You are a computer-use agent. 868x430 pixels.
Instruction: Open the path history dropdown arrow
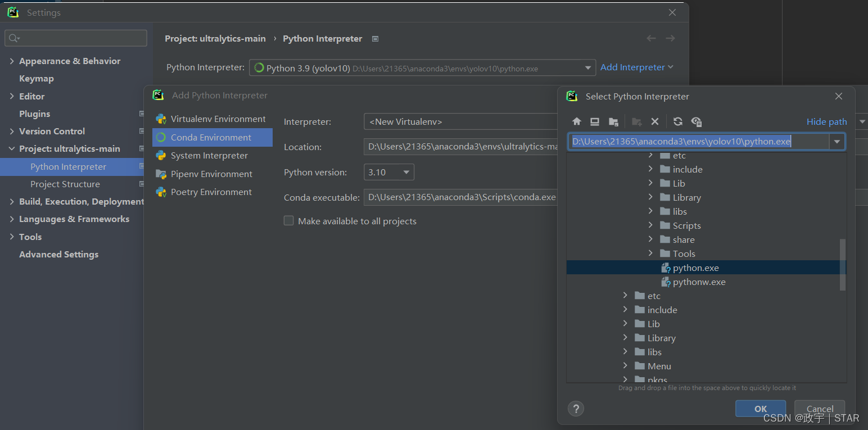(x=837, y=142)
